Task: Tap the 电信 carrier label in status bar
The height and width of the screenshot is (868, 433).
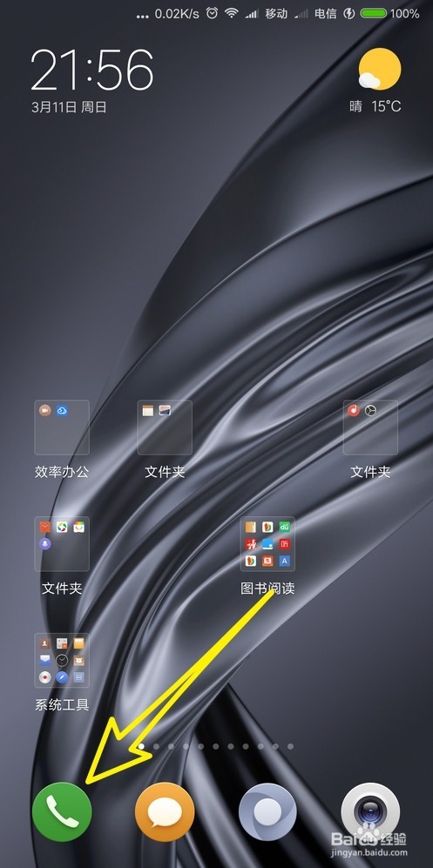Action: 326,14
